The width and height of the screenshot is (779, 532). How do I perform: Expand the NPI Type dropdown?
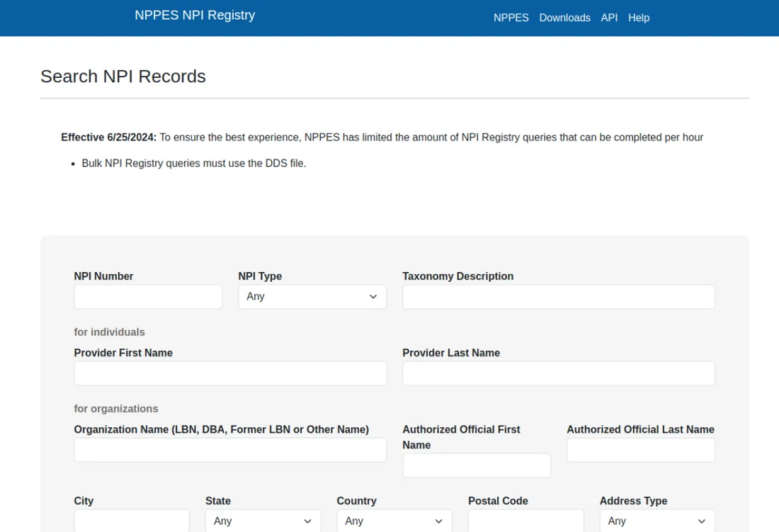(x=312, y=297)
